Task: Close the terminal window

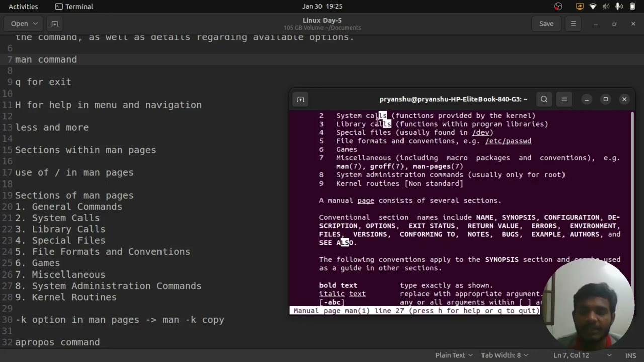Action: pyautogui.click(x=624, y=99)
